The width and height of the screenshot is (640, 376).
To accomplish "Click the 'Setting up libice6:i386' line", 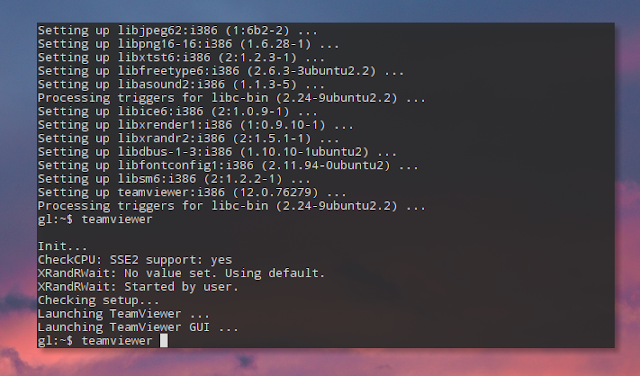I will pyautogui.click(x=178, y=111).
